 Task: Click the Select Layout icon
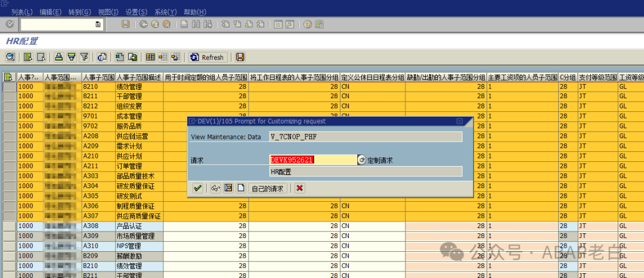tap(163, 57)
